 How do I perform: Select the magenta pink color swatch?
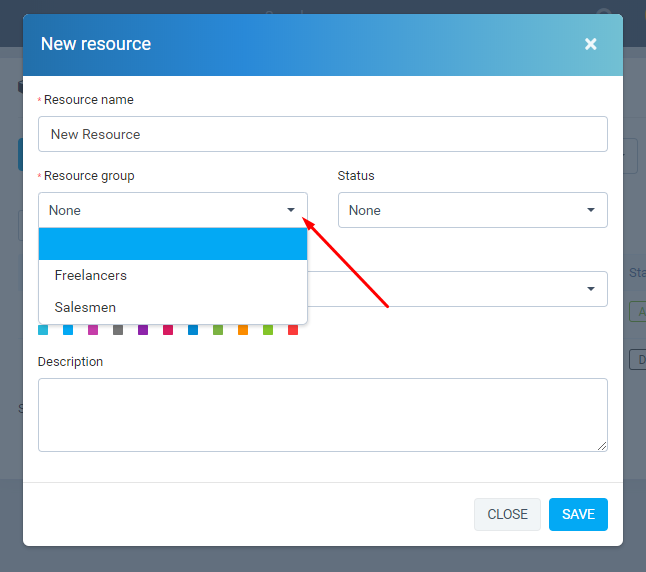pyautogui.click(x=93, y=330)
